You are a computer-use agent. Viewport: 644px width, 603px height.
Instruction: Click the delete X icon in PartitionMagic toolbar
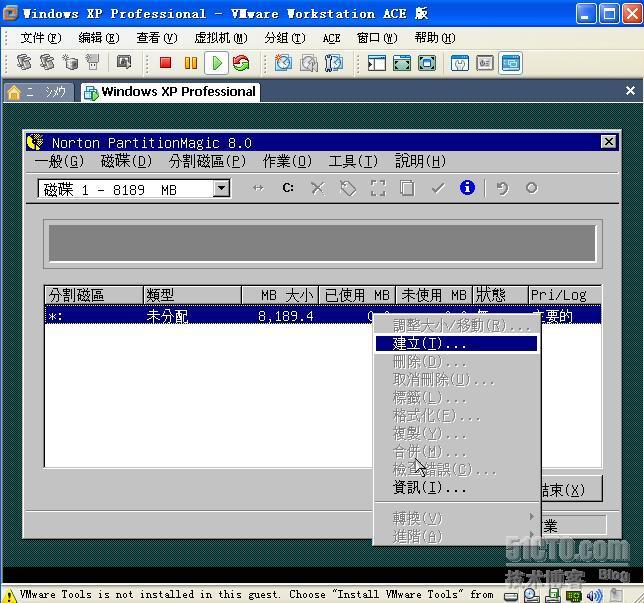[317, 189]
